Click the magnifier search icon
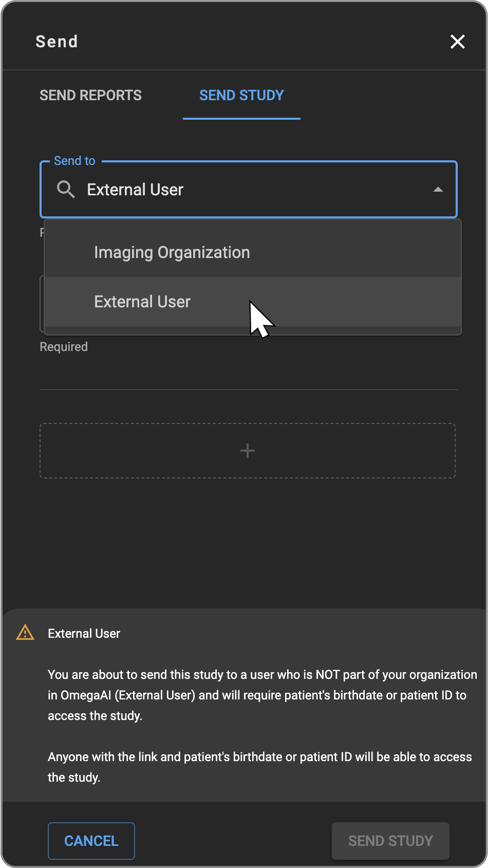Viewport: 488px width, 868px height. click(66, 190)
